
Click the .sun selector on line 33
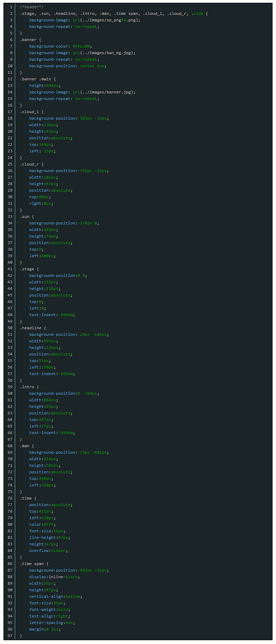pyautogui.click(x=26, y=217)
